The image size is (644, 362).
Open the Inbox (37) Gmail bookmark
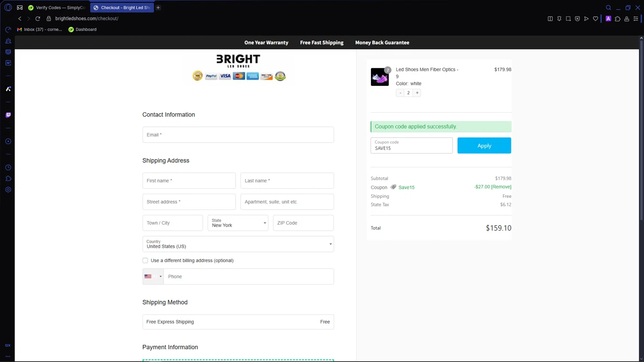(39, 30)
